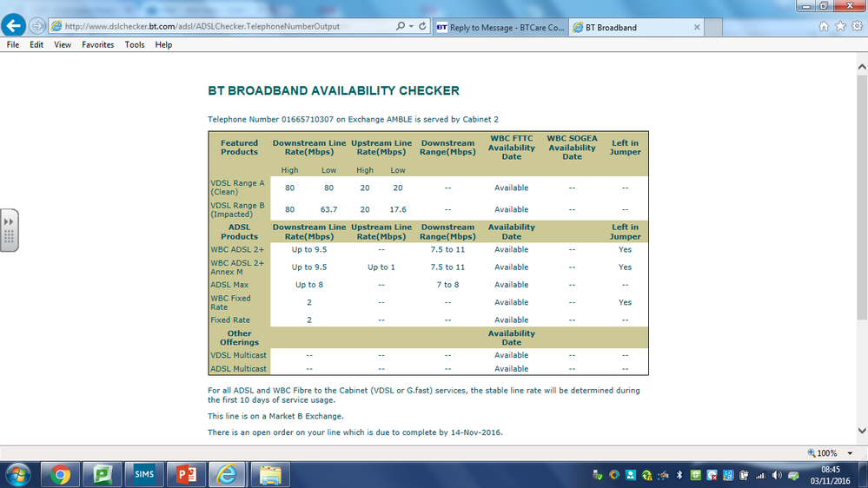Click the orange-blue circle tray icon
Viewport: 868px width, 488px height.
(x=614, y=475)
